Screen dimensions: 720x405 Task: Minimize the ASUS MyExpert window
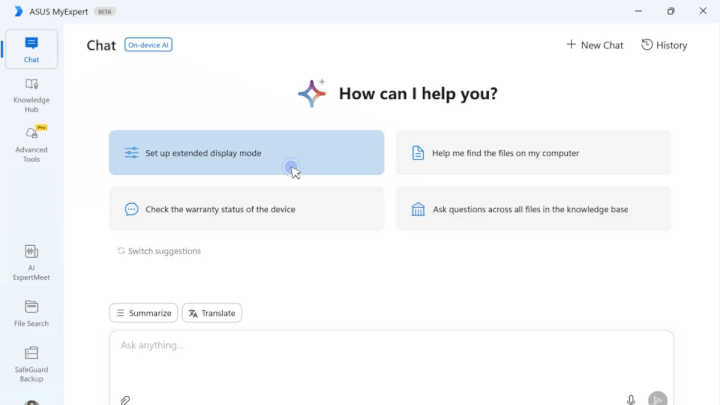[638, 11]
